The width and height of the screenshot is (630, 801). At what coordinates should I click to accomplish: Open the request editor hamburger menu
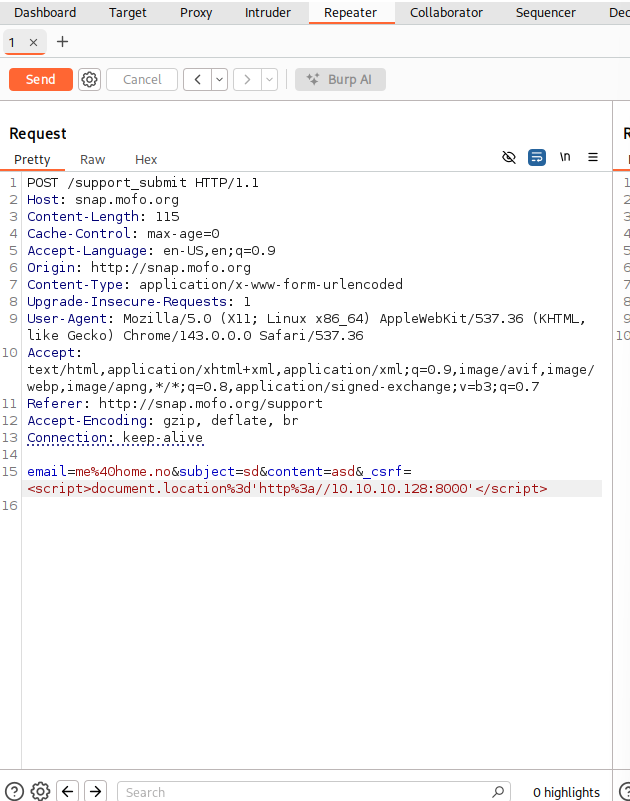pos(593,157)
